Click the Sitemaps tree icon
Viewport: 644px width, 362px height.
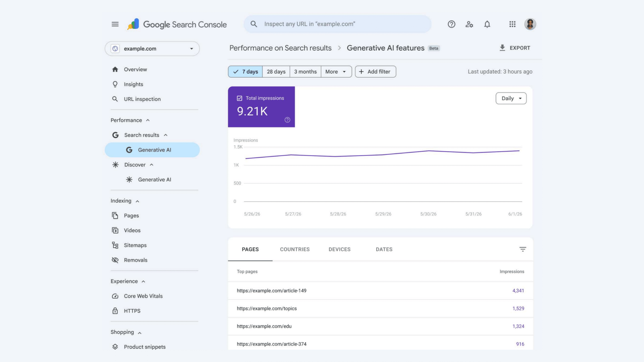click(x=115, y=245)
